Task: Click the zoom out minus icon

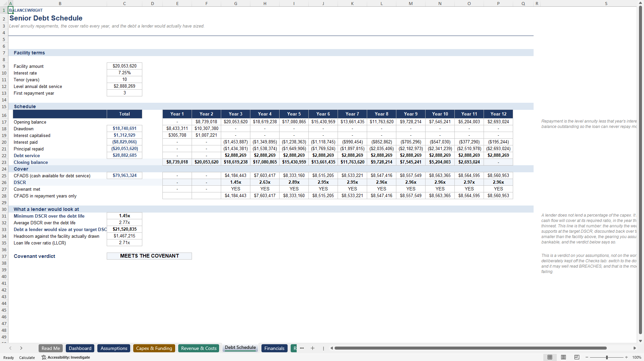Action: point(587,357)
